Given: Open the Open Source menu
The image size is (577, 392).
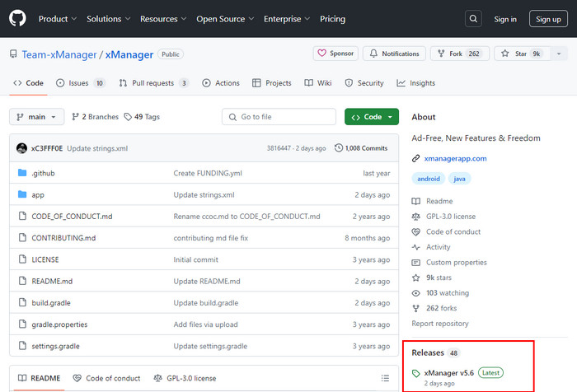Looking at the screenshot, I should click(x=225, y=19).
